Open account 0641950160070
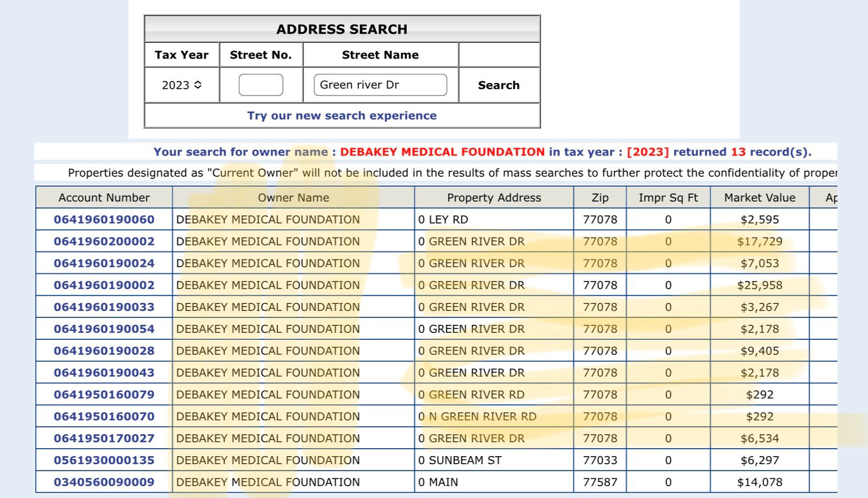The image size is (868, 498). (x=104, y=417)
